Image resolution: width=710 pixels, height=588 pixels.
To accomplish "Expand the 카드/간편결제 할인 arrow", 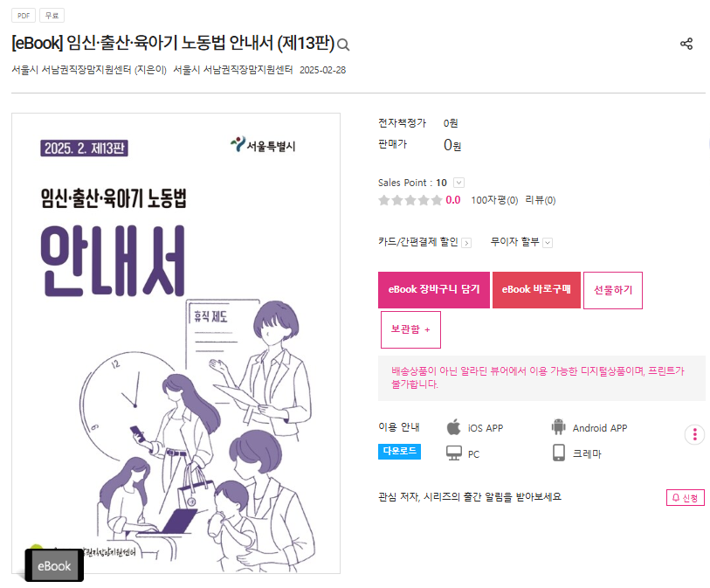I will [x=466, y=243].
